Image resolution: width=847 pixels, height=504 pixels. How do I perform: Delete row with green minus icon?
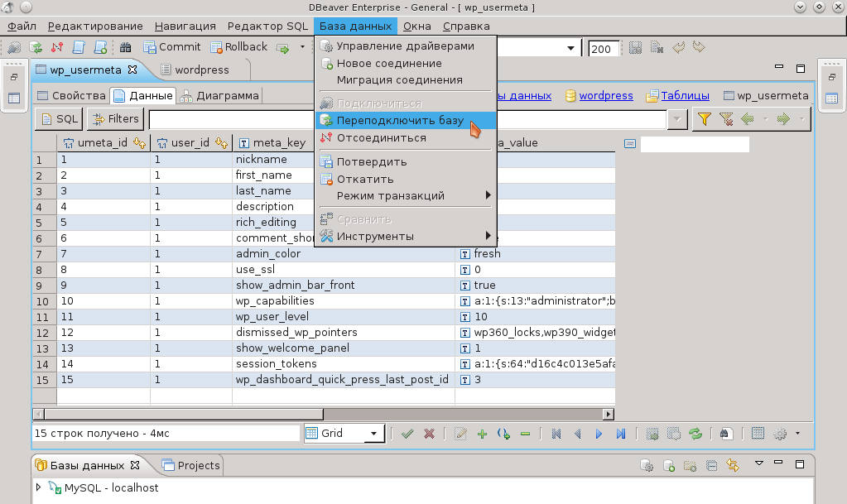[x=525, y=433]
